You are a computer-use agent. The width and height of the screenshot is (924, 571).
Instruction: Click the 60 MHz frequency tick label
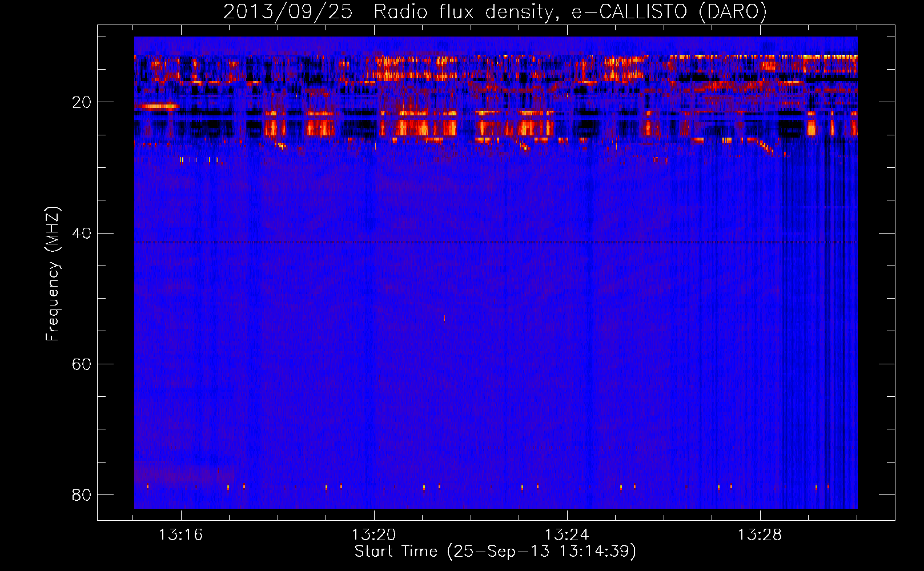(x=82, y=364)
